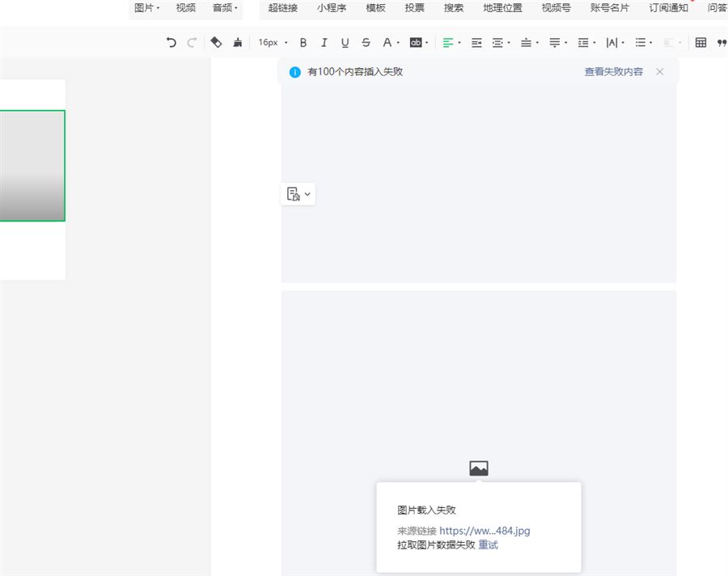Image resolution: width=728 pixels, height=576 pixels.
Task: Expand the paste options floating dropdown
Action: click(298, 194)
